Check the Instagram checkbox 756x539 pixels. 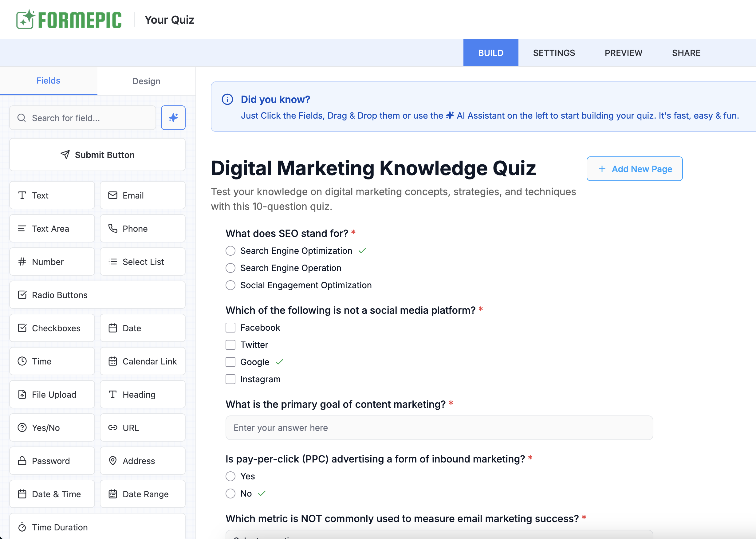pyautogui.click(x=230, y=379)
